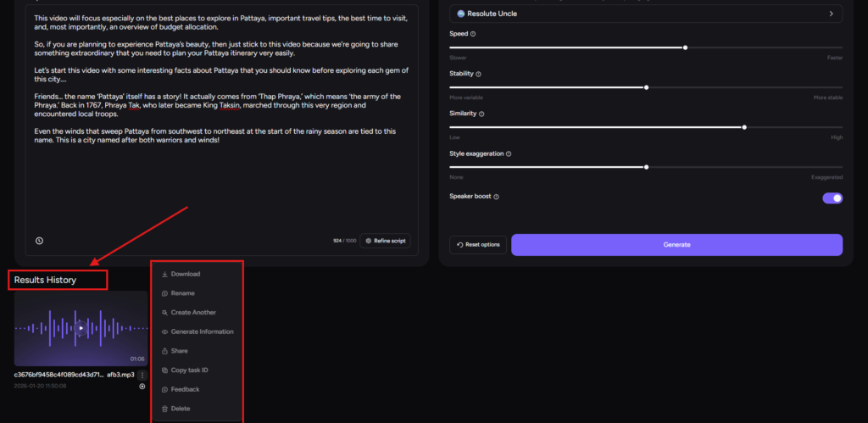Click the Results History heading
Viewport: 868px width, 423px height.
coord(46,280)
